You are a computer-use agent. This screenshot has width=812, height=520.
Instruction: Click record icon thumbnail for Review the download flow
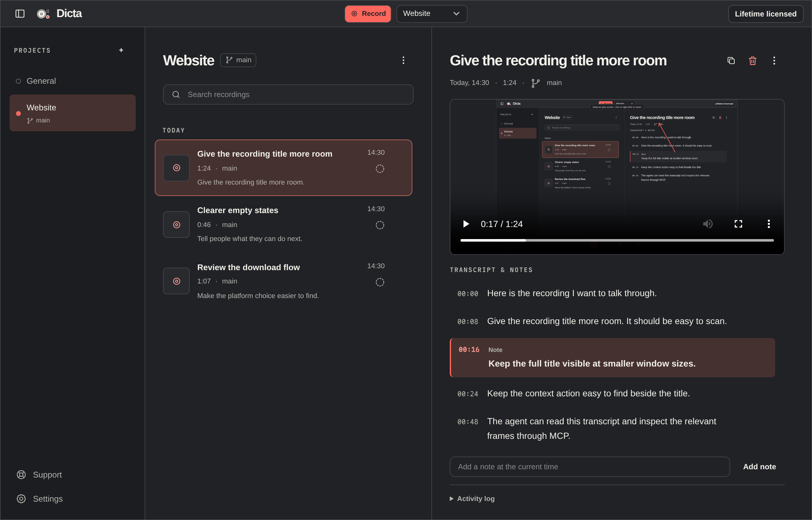(176, 281)
